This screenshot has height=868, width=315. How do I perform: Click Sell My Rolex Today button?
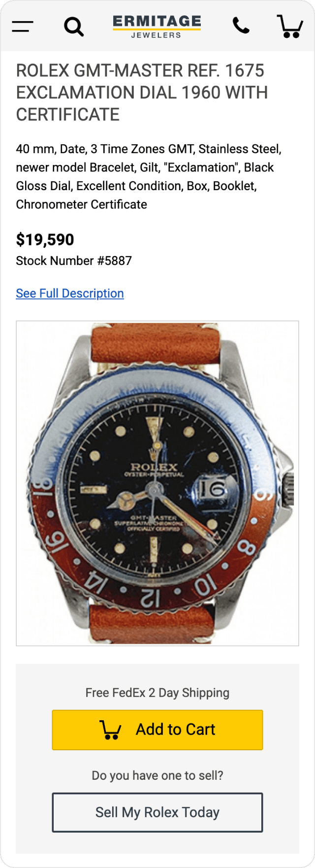(157, 812)
